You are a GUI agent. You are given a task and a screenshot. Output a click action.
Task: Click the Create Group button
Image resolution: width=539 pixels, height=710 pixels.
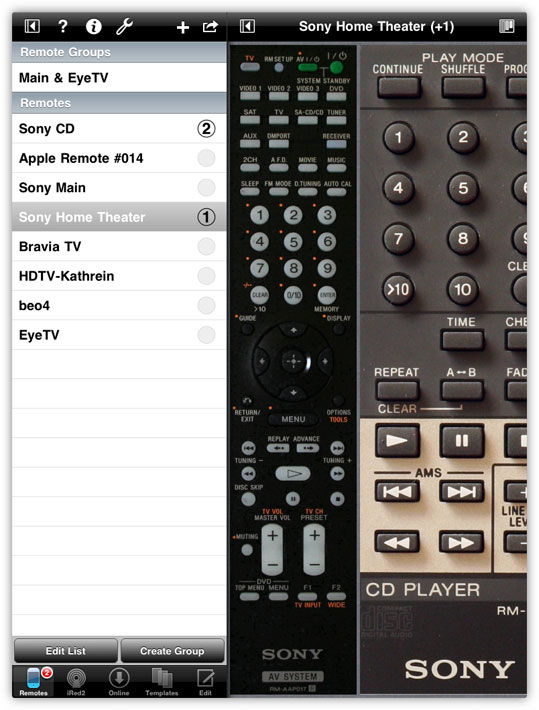click(x=172, y=651)
